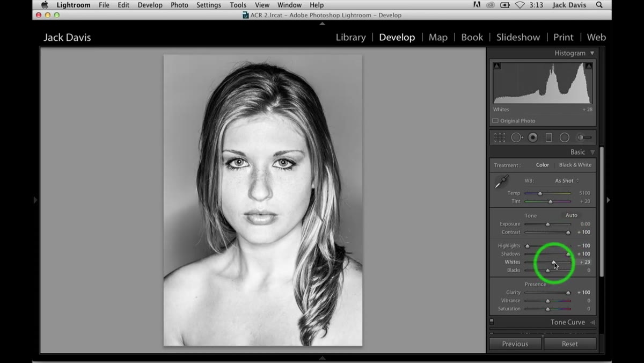Click the Vibrance slider handle
Image resolution: width=644 pixels, height=363 pixels.
point(547,301)
